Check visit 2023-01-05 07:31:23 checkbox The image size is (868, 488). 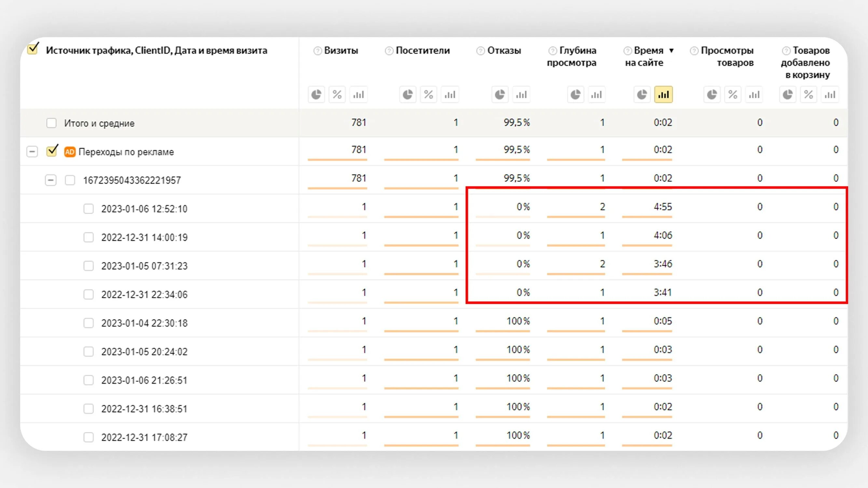click(89, 266)
